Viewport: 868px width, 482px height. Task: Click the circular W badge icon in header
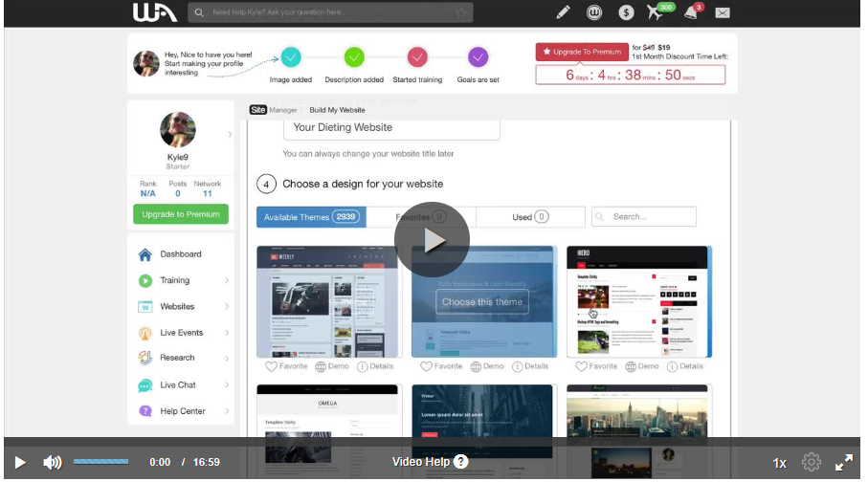pyautogui.click(x=594, y=12)
